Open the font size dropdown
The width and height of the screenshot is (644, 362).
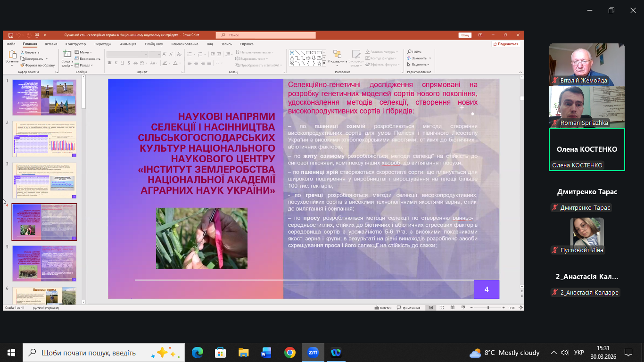158,55
